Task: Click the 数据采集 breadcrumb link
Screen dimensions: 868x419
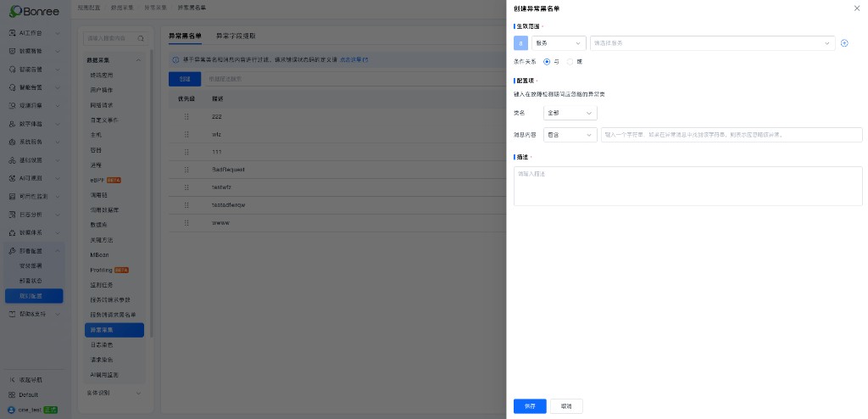Action: [x=122, y=8]
